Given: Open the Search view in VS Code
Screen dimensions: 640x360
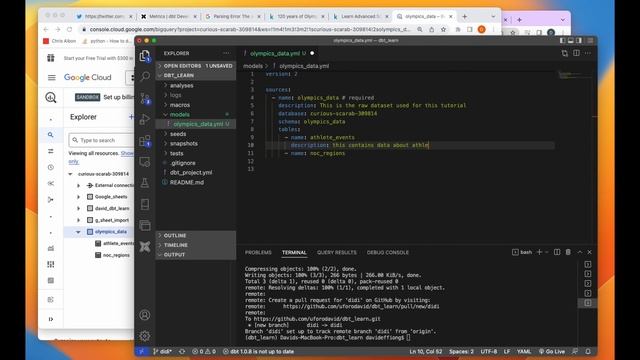Looking at the screenshot, I should [144, 76].
